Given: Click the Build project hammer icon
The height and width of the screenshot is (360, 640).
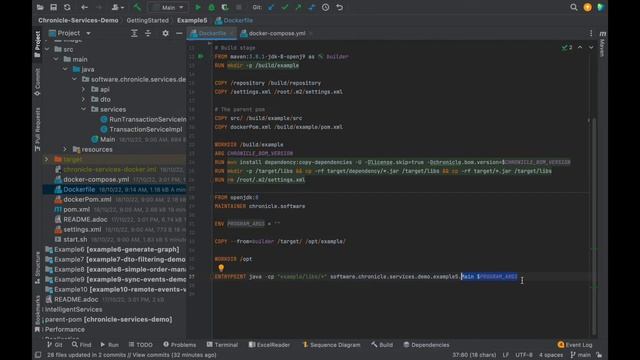Looking at the screenshot, I should [x=137, y=7].
